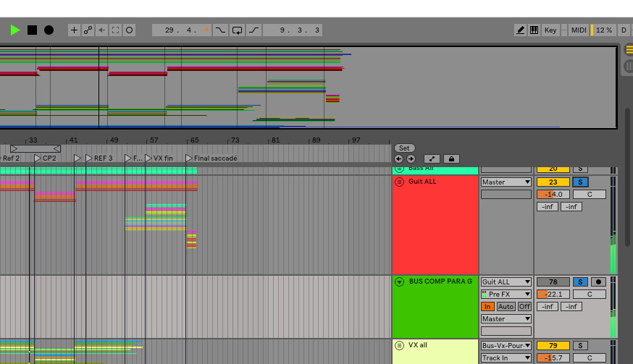Toggle the Computer MIDI Keyboard icon

[x=534, y=30]
